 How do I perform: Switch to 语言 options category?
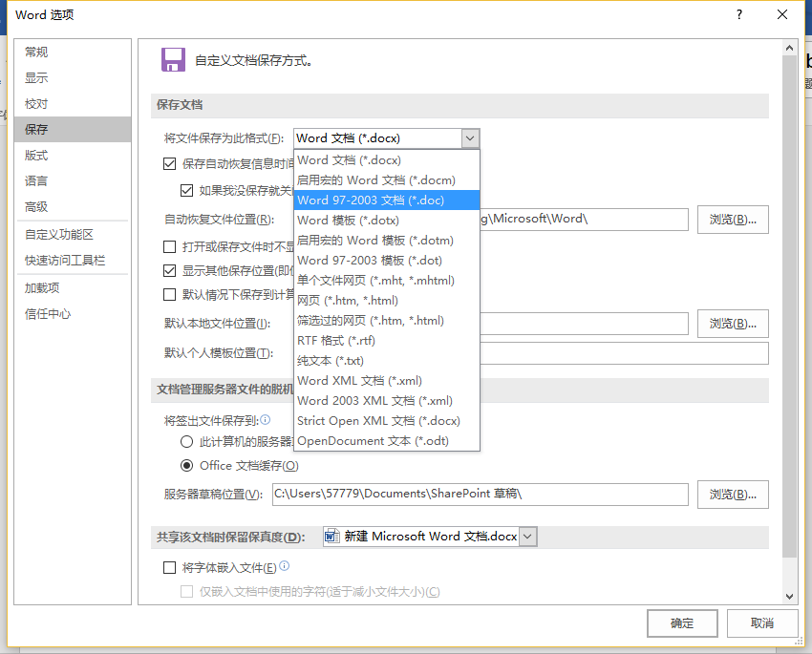click(73, 181)
